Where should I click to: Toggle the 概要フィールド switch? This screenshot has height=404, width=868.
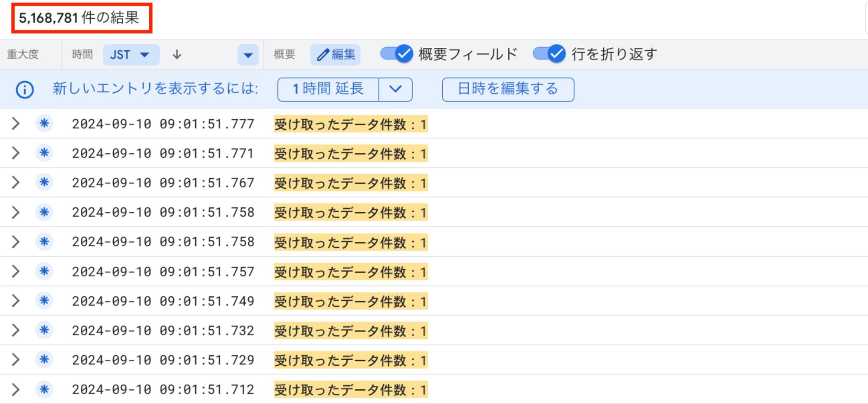click(397, 54)
